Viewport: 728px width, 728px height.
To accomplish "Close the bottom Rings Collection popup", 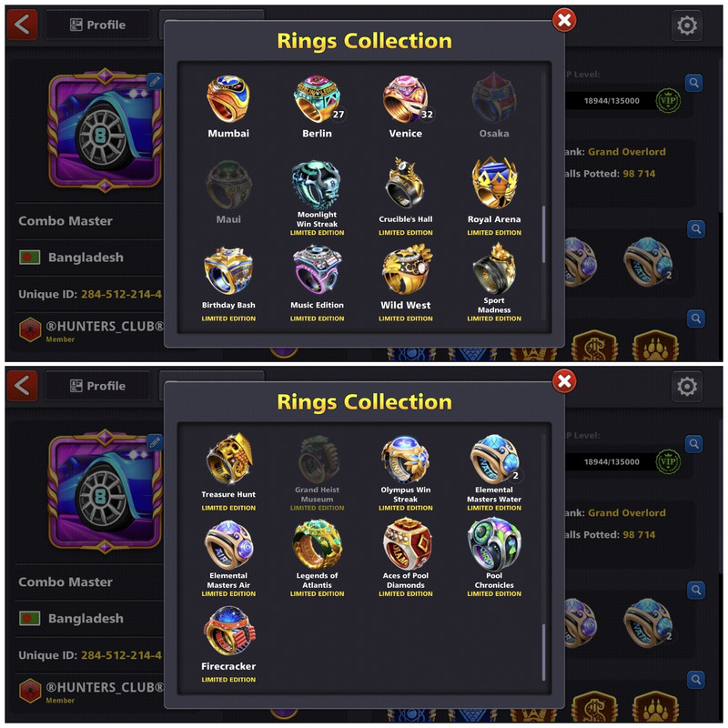I will click(x=564, y=381).
